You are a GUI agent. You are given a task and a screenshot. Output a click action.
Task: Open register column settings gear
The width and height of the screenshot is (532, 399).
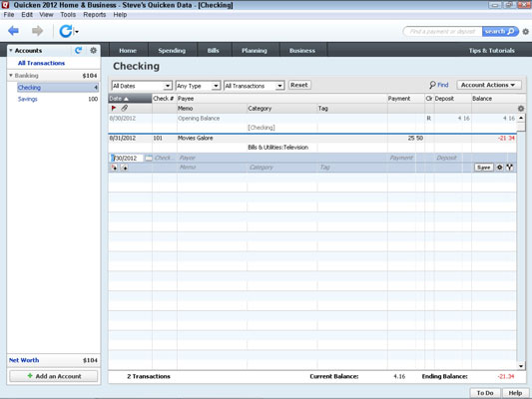[521, 109]
